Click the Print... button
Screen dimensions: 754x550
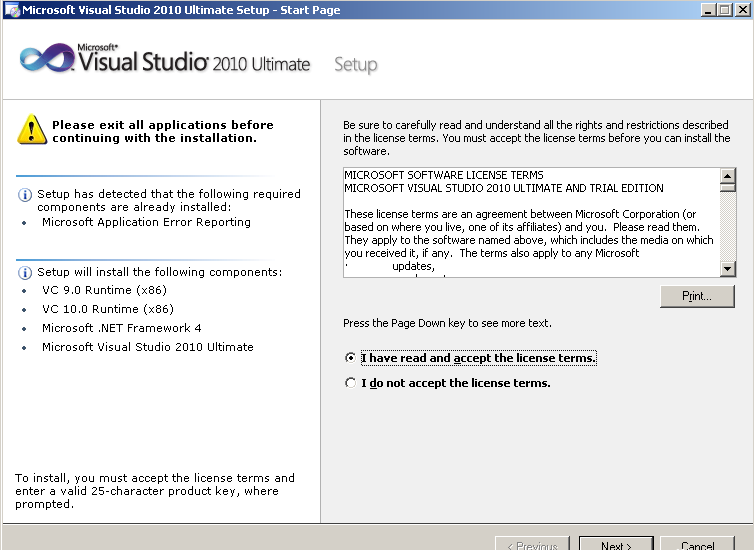pyautogui.click(x=697, y=296)
